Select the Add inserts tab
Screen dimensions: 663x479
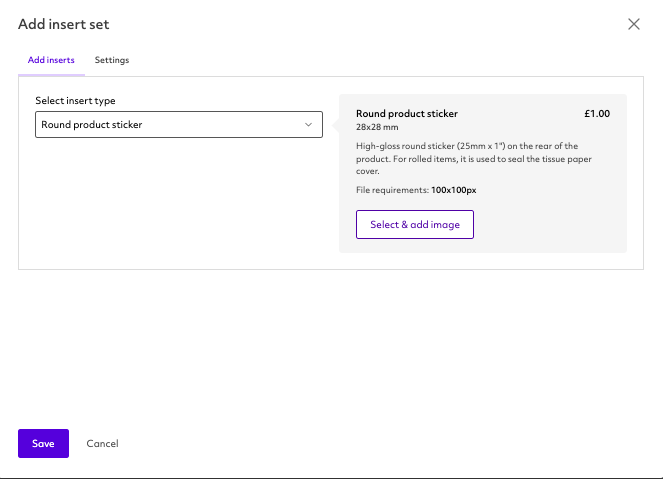coord(51,60)
